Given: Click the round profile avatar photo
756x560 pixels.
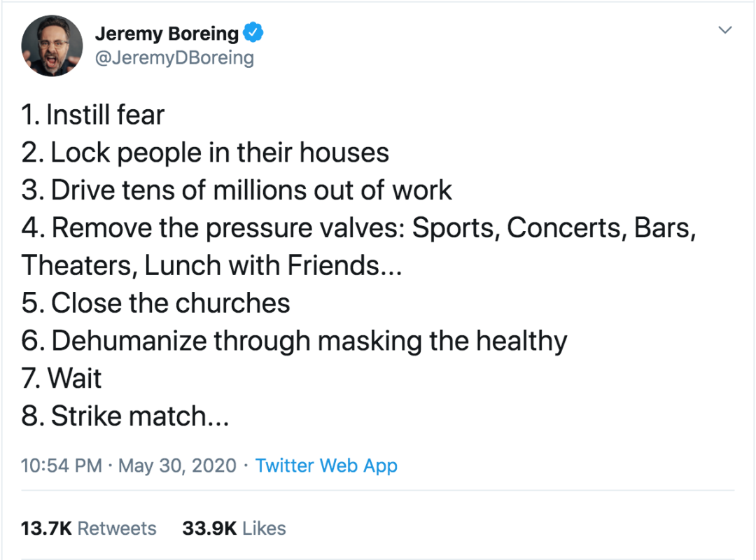Looking at the screenshot, I should click(x=50, y=45).
